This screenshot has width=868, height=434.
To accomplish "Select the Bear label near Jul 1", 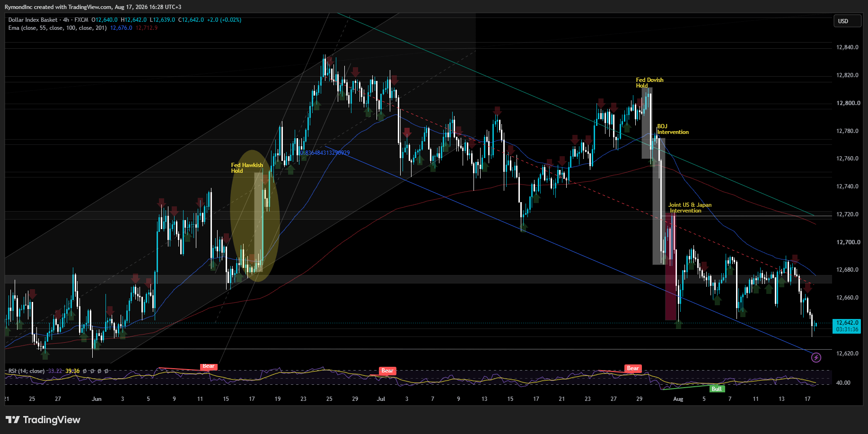I will pos(387,371).
